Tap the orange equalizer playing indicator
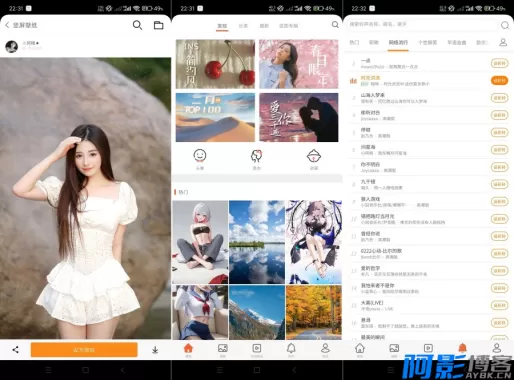This screenshot has width=514, height=380. coord(353,80)
